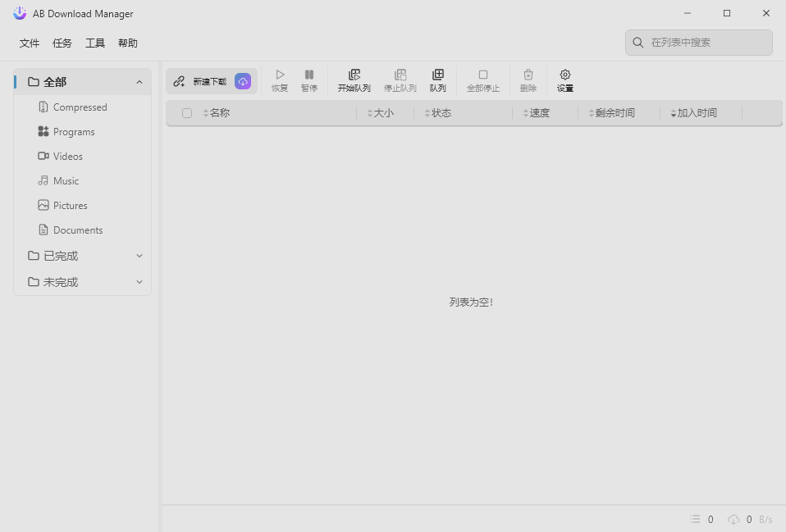Click the Compressed archive icon

[43, 107]
